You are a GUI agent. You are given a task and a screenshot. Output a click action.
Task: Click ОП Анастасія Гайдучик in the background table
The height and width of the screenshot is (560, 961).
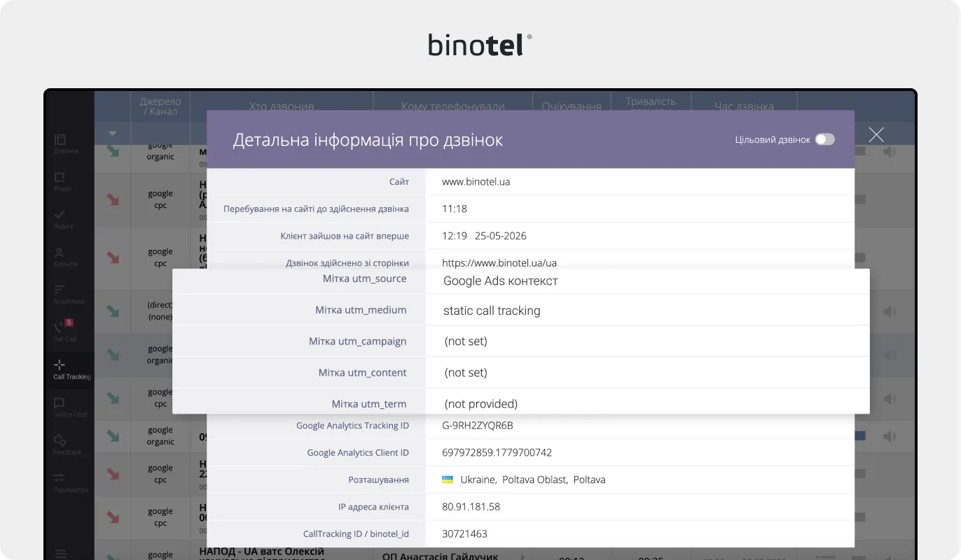[440, 556]
